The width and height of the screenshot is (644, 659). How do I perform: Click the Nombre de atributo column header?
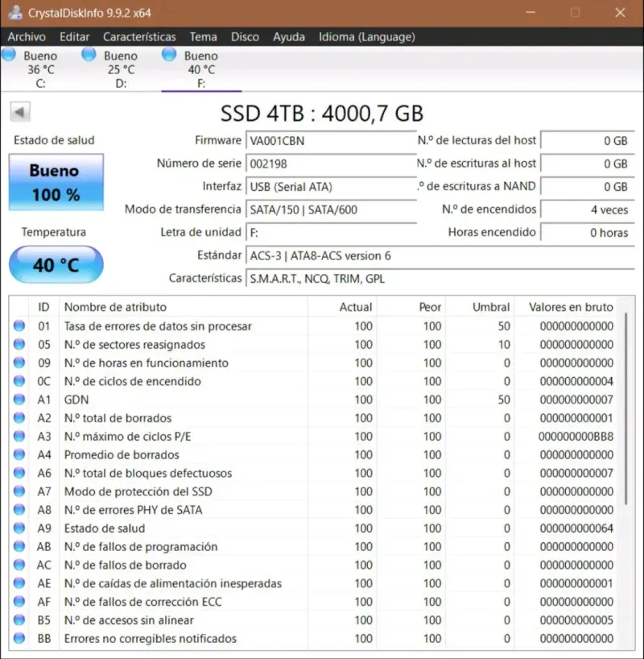184,307
